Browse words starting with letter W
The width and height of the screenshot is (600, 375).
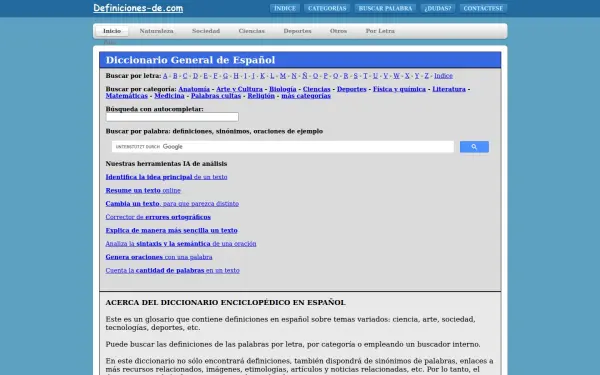click(396, 76)
